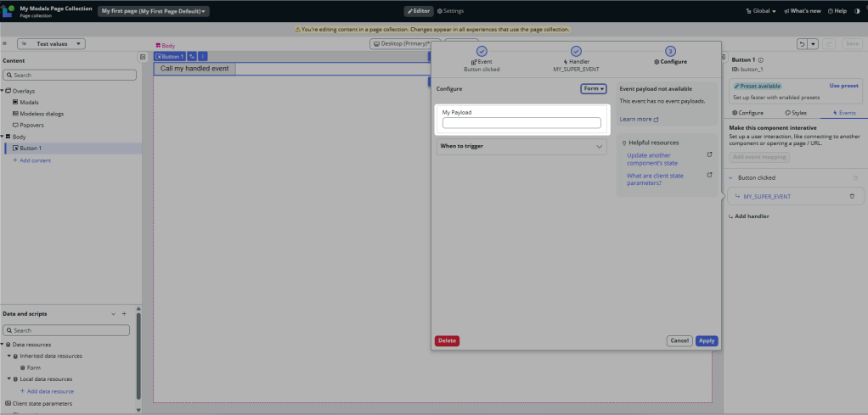Open the Settings tab in the header

click(450, 11)
